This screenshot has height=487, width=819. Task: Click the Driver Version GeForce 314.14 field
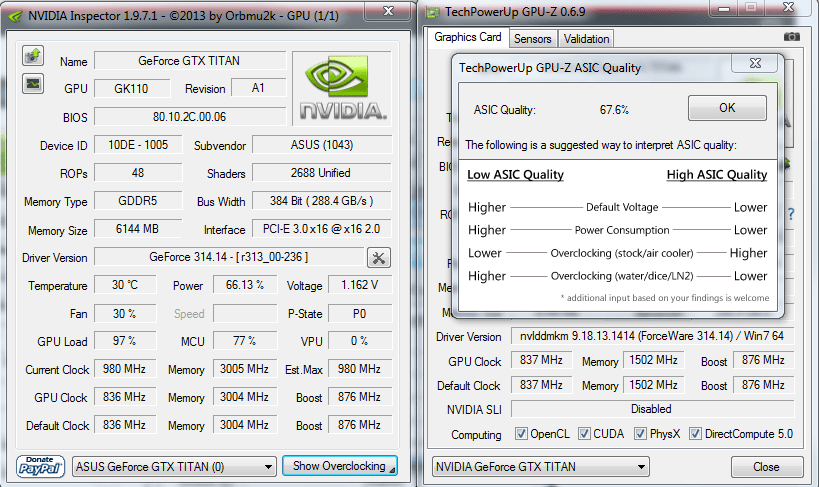[x=229, y=257]
